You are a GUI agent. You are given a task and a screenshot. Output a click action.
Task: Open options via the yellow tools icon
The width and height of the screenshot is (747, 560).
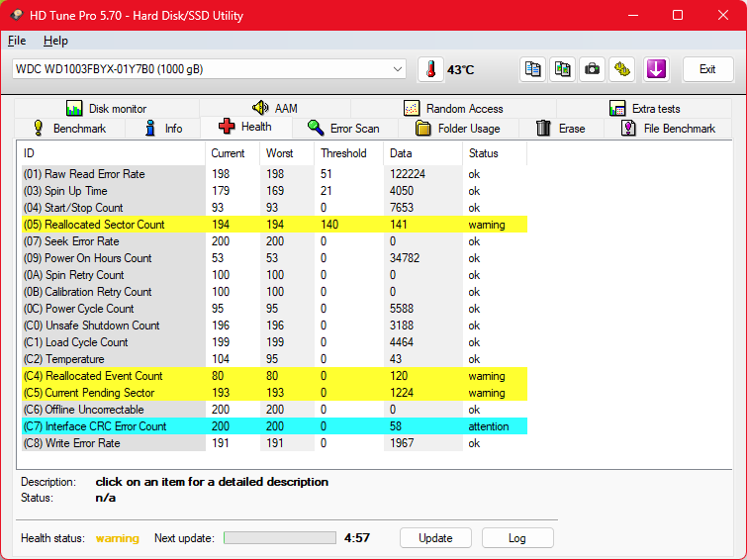point(621,69)
